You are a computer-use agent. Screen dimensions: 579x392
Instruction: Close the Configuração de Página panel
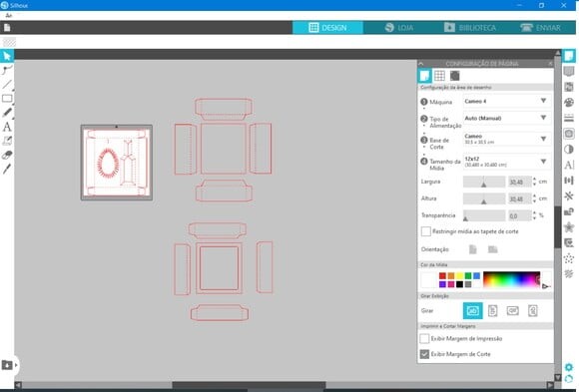550,64
